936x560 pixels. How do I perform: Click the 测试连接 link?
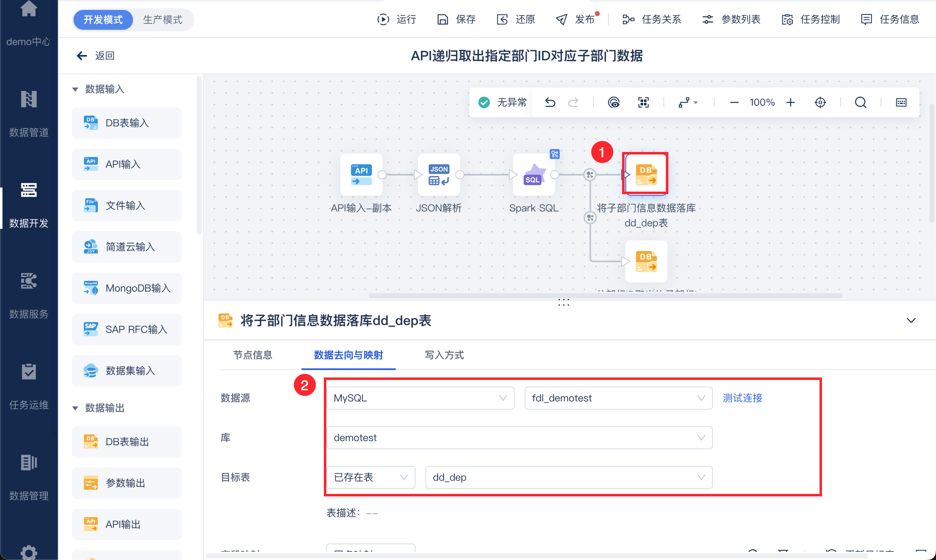[x=742, y=398]
